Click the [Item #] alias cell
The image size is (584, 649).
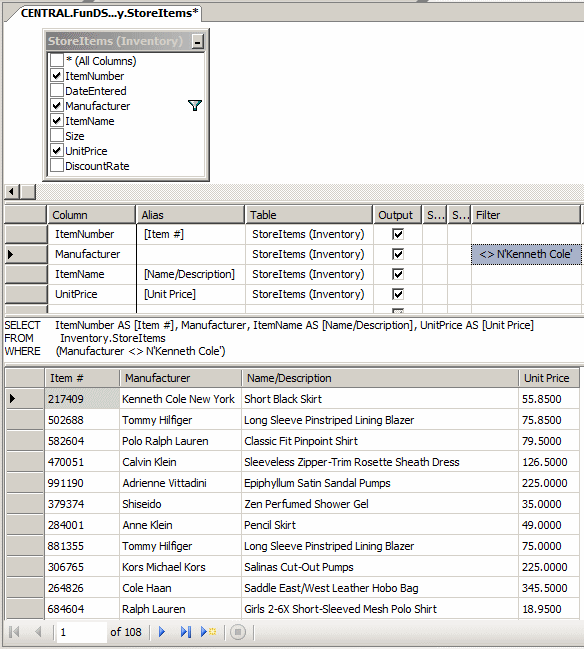tap(190, 234)
